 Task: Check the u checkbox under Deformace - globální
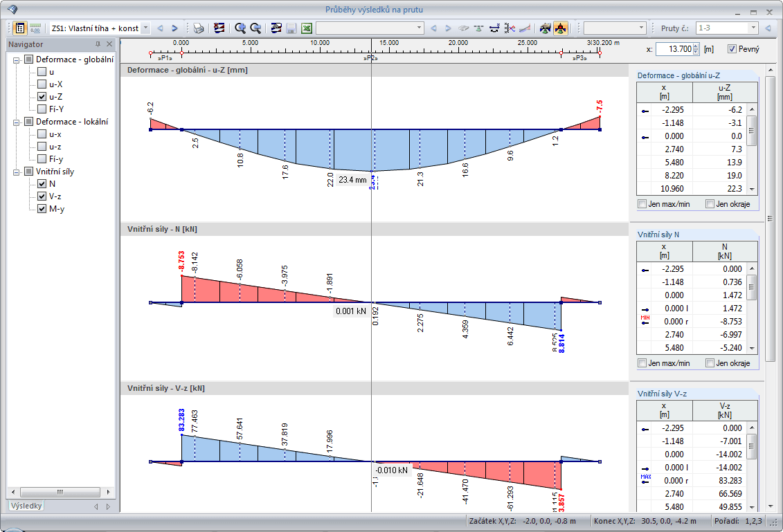click(42, 72)
